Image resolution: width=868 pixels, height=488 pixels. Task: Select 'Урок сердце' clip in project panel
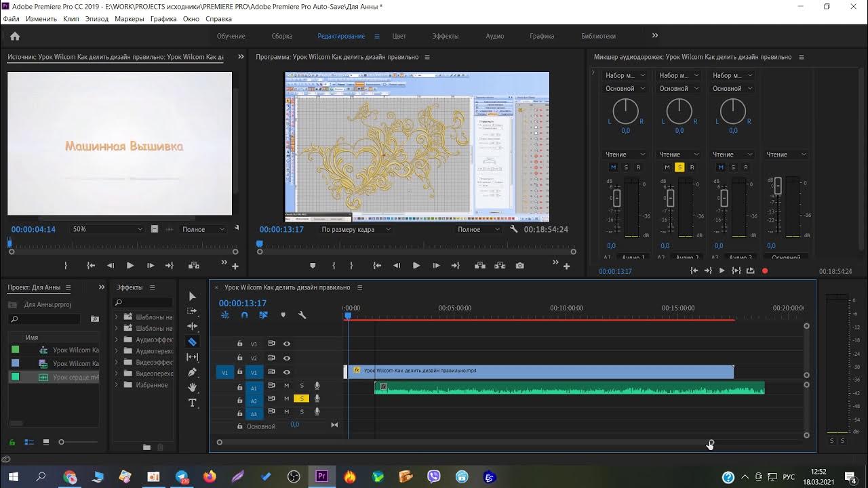75,377
